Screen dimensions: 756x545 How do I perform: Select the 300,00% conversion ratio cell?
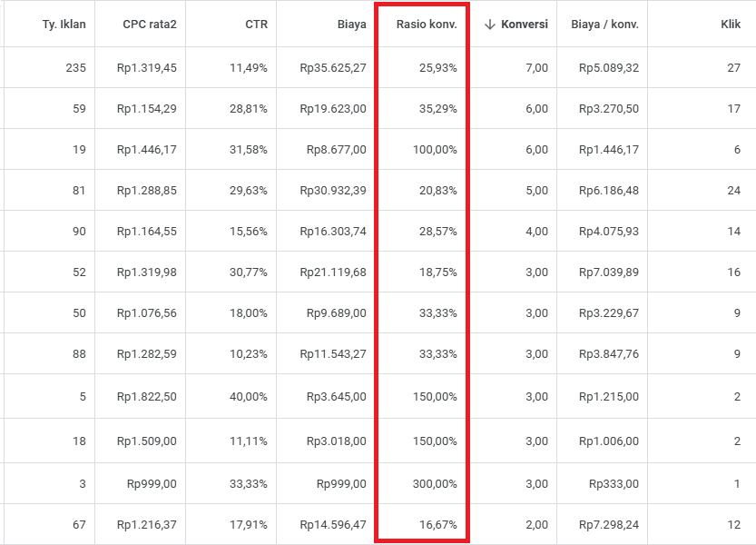[x=435, y=484]
